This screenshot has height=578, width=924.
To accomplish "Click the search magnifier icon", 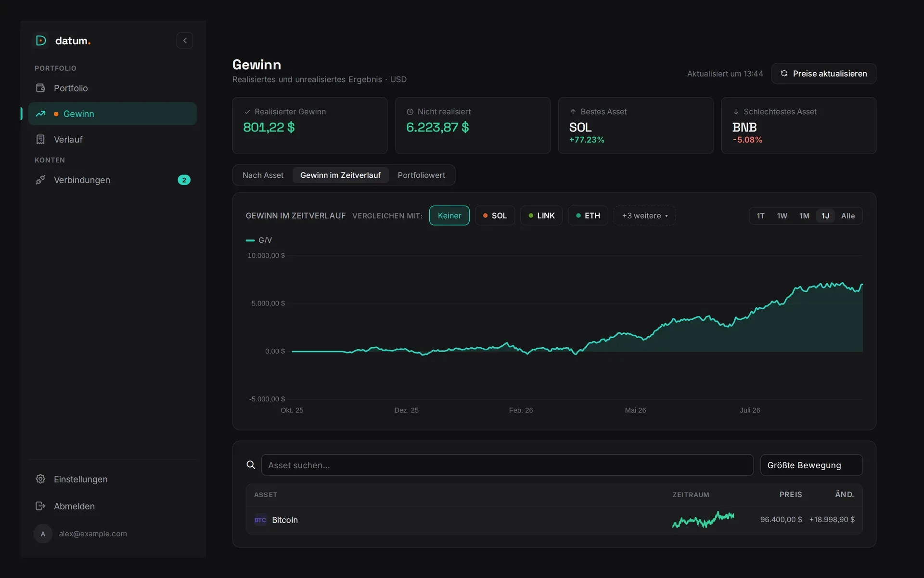I will tap(251, 465).
